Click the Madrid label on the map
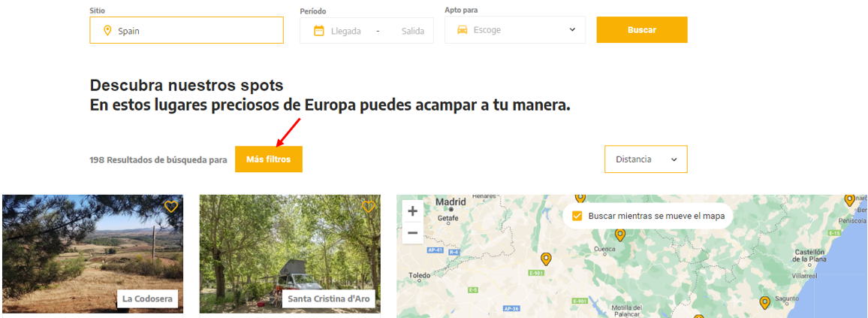This screenshot has height=318, width=868. coord(451,201)
